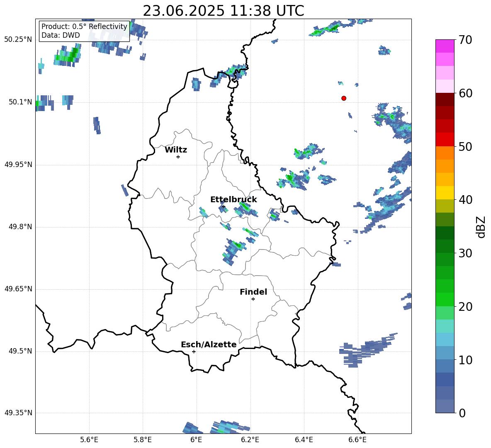Viewport: 491px width, 448px height.
Task: Click colorbar tick value 10
Action: [465, 360]
